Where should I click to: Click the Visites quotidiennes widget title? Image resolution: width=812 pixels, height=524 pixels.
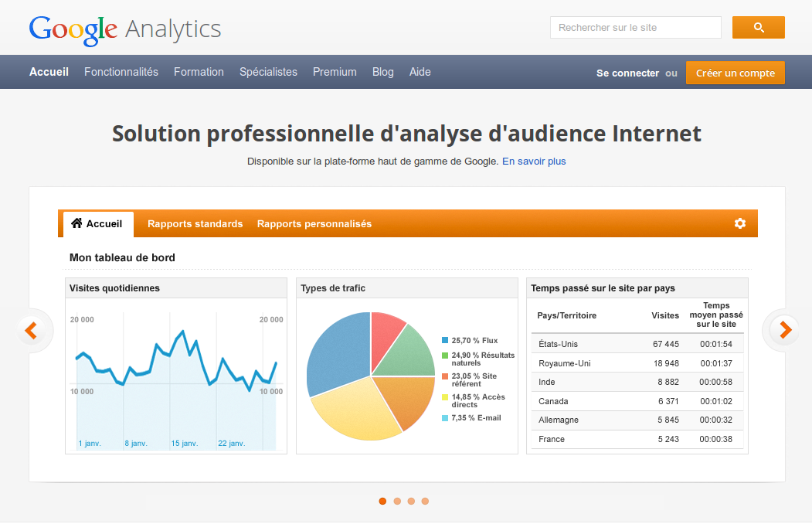(114, 288)
